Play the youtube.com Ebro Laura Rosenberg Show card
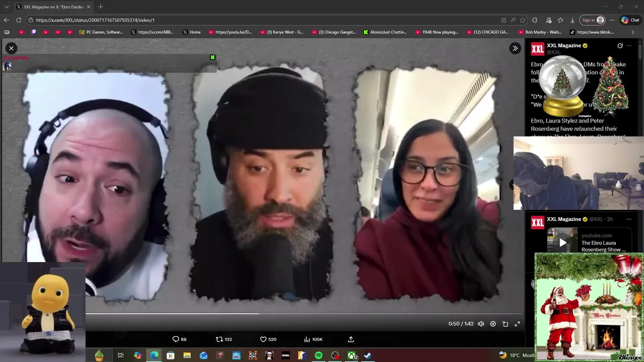This screenshot has width=644, height=362. (x=562, y=242)
